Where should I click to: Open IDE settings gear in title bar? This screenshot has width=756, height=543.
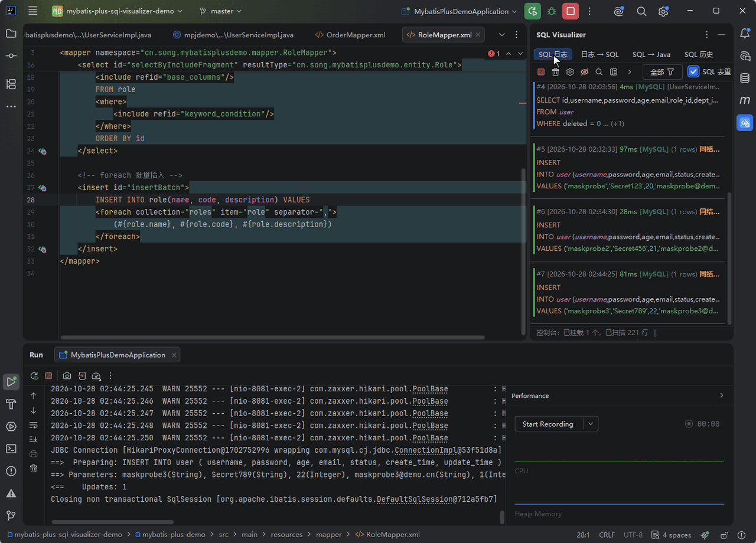(x=663, y=11)
